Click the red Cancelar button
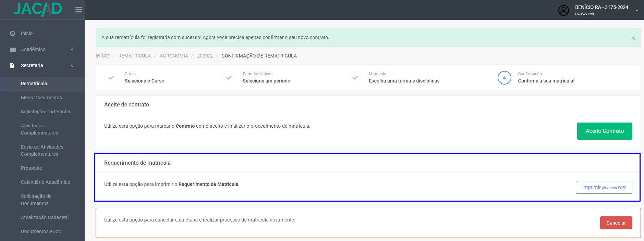The image size is (644, 241). (x=616, y=223)
